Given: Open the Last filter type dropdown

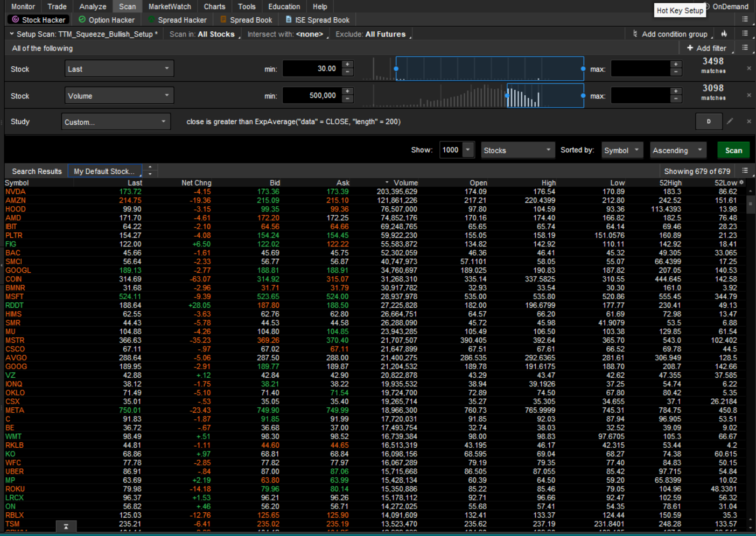Looking at the screenshot, I should tap(119, 69).
